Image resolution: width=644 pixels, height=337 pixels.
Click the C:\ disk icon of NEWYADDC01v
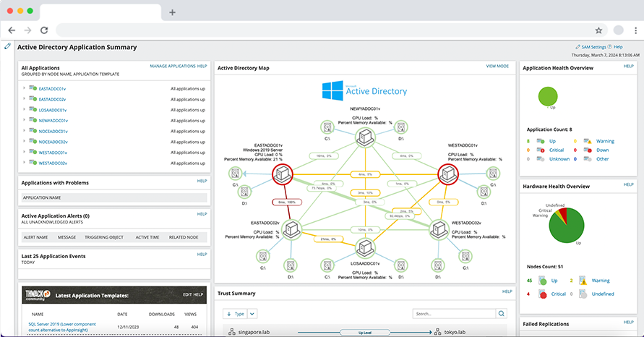pos(327,127)
